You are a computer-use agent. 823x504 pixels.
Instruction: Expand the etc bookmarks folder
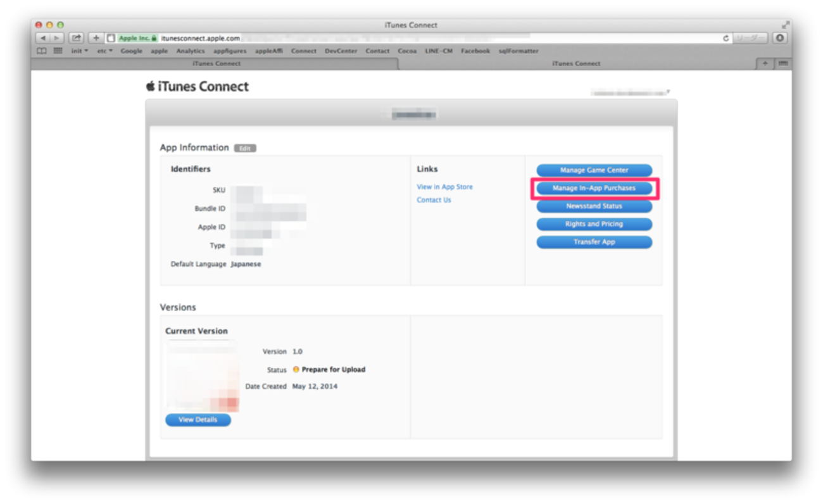(x=104, y=51)
